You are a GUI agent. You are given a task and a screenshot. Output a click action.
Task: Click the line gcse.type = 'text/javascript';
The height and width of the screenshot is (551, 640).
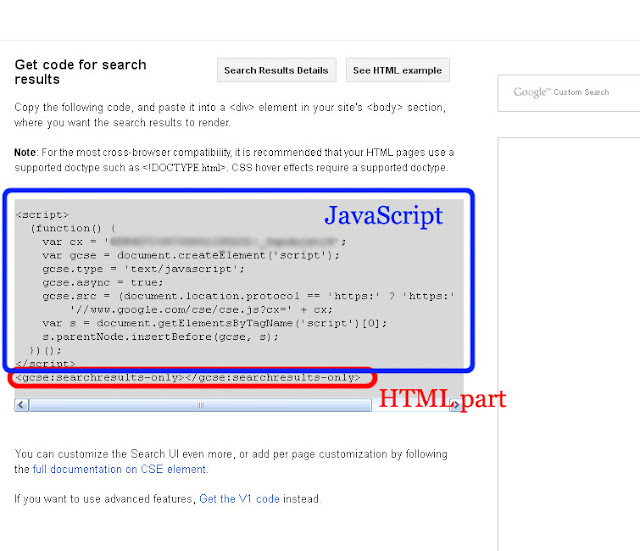(x=143, y=269)
